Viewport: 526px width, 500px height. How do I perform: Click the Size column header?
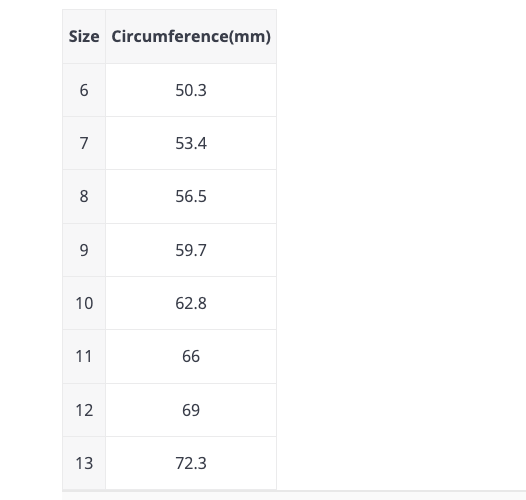pyautogui.click(x=84, y=36)
